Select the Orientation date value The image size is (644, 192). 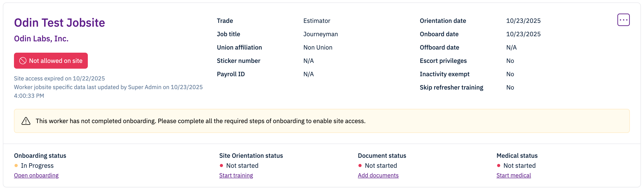pyautogui.click(x=523, y=21)
